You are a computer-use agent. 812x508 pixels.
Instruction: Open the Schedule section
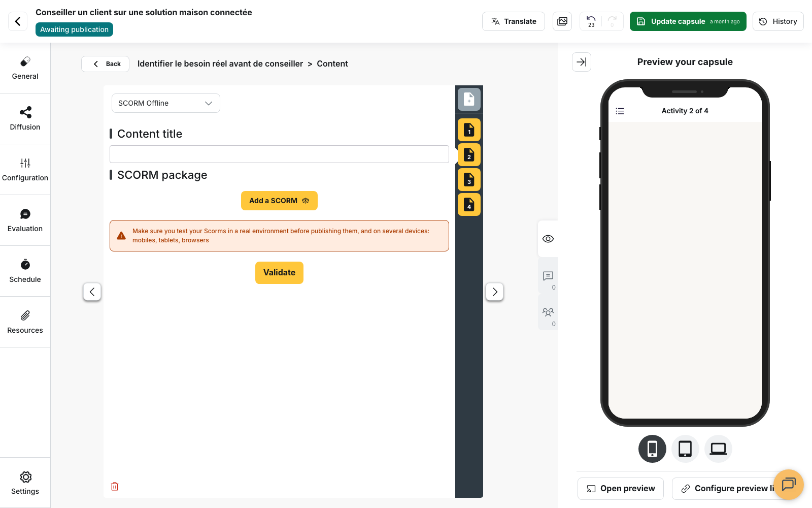click(x=25, y=271)
